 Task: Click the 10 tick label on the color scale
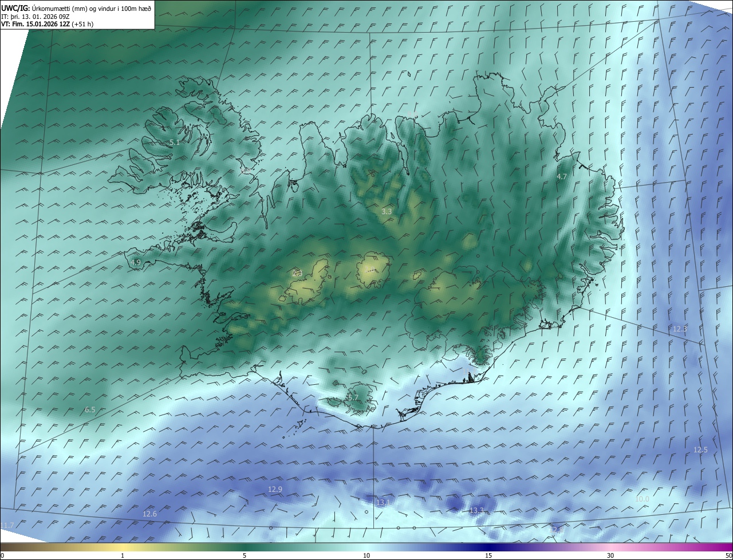point(366,555)
